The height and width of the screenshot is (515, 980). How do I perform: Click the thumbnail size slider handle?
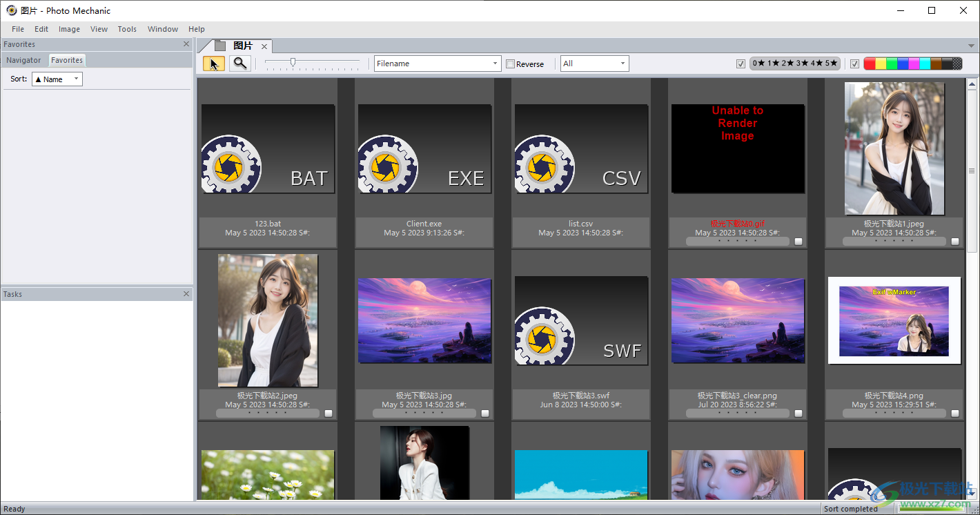tap(293, 62)
